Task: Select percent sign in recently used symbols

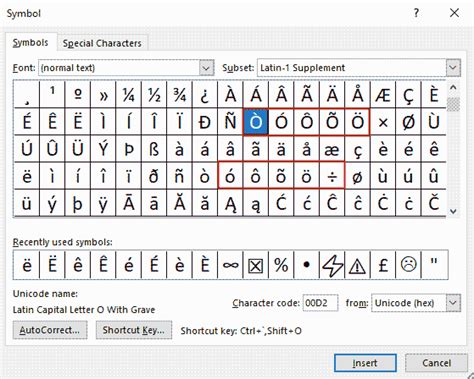Action: point(281,265)
